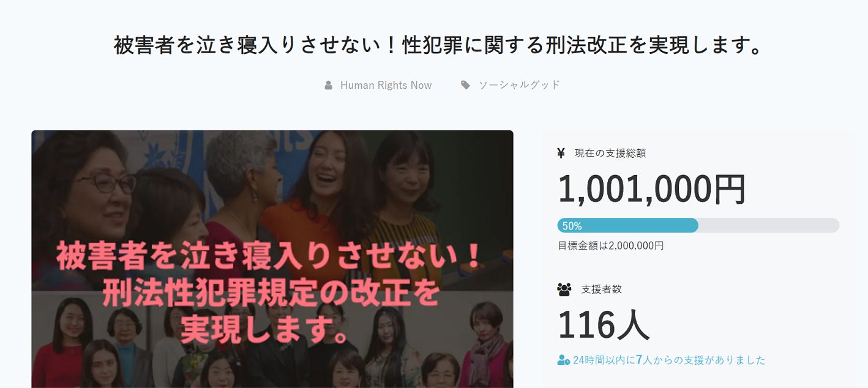Click the goal text 目標金額は2,000,000円
The image size is (868, 388).
[610, 245]
